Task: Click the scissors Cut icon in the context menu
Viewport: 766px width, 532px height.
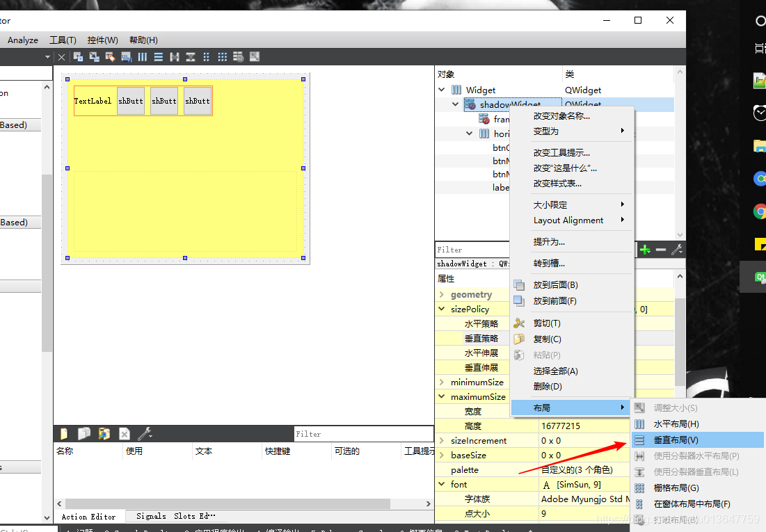Action: click(x=519, y=323)
